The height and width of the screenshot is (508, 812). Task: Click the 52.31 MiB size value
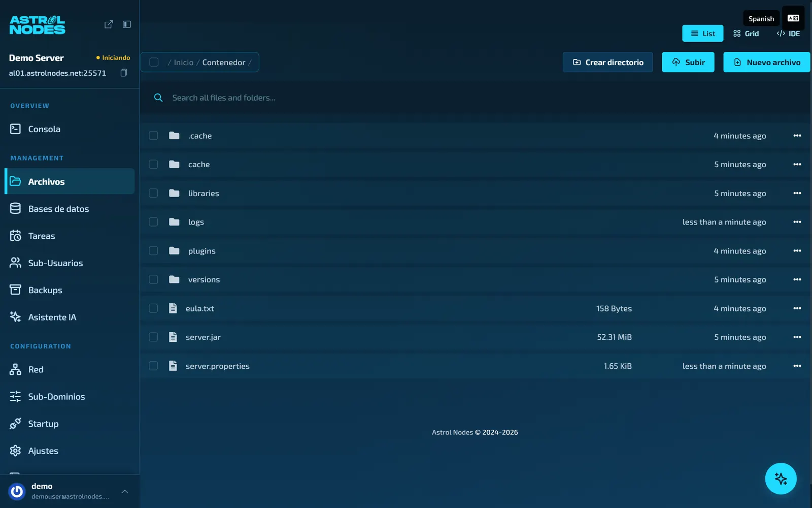coord(614,337)
